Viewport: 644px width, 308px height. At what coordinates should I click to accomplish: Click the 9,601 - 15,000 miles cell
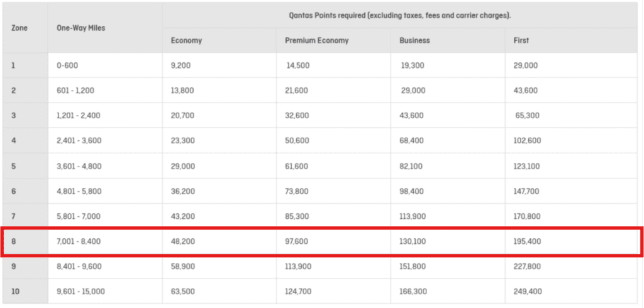pyautogui.click(x=105, y=292)
